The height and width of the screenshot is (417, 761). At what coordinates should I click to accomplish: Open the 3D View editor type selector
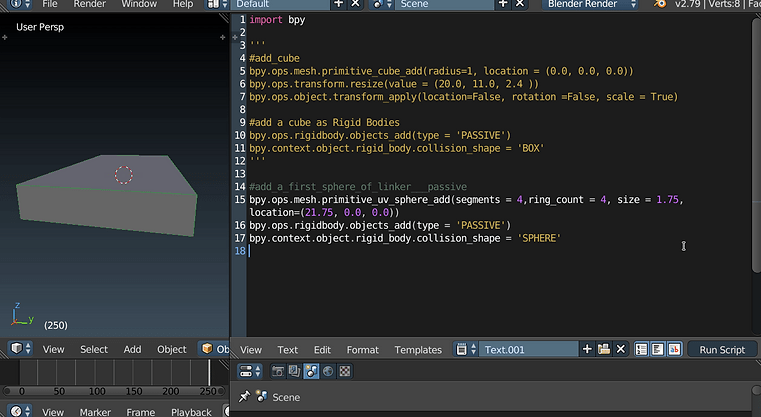pos(20,349)
